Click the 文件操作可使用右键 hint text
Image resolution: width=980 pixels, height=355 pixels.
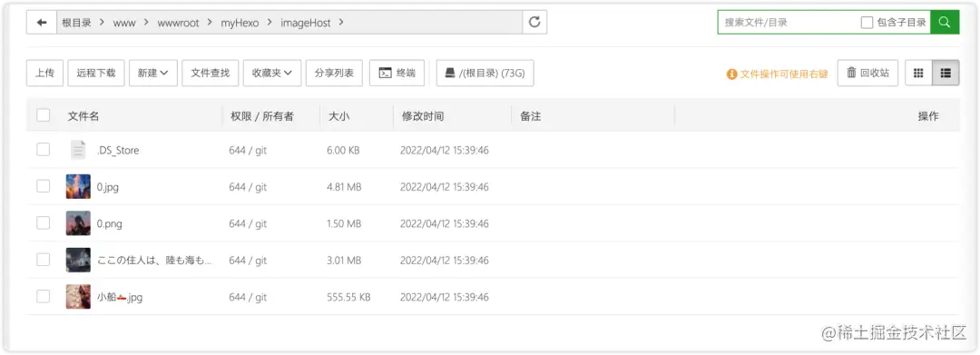tap(784, 74)
